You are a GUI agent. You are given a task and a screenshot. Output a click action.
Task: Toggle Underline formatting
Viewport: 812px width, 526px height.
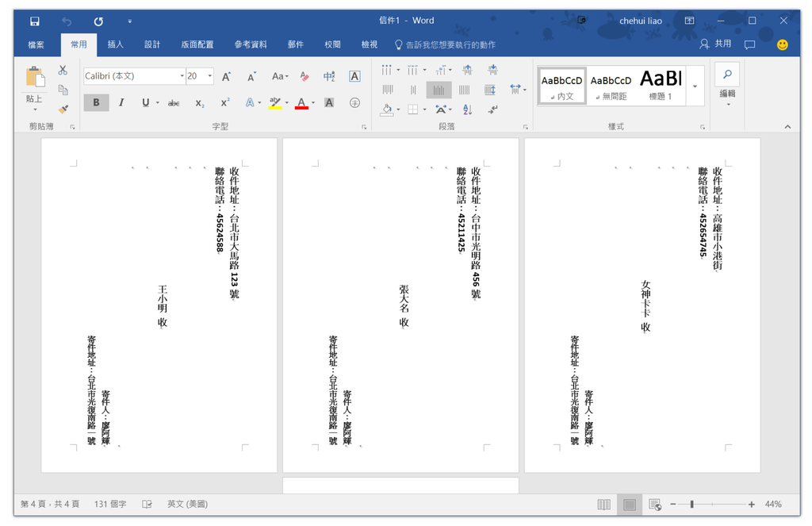(x=146, y=102)
